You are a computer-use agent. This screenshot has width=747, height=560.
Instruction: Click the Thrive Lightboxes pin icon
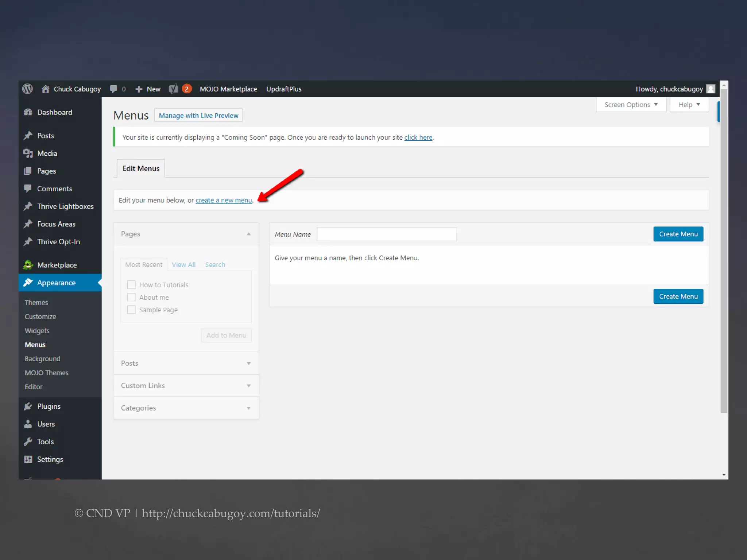pyautogui.click(x=28, y=206)
